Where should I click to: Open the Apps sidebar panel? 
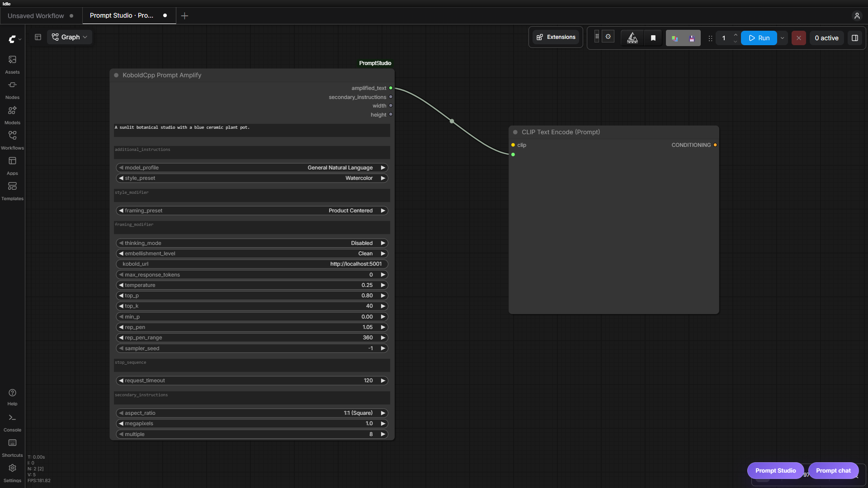[x=12, y=166]
